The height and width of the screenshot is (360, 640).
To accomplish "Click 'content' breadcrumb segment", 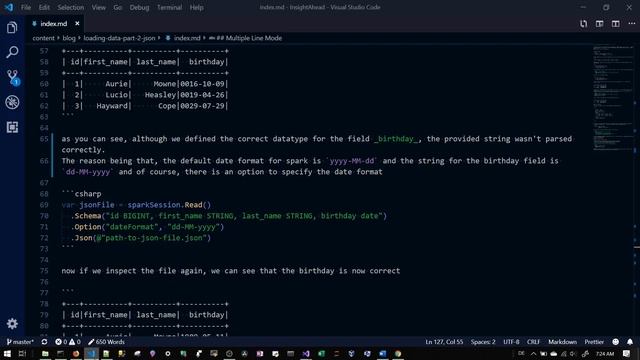I will (x=43, y=38).
